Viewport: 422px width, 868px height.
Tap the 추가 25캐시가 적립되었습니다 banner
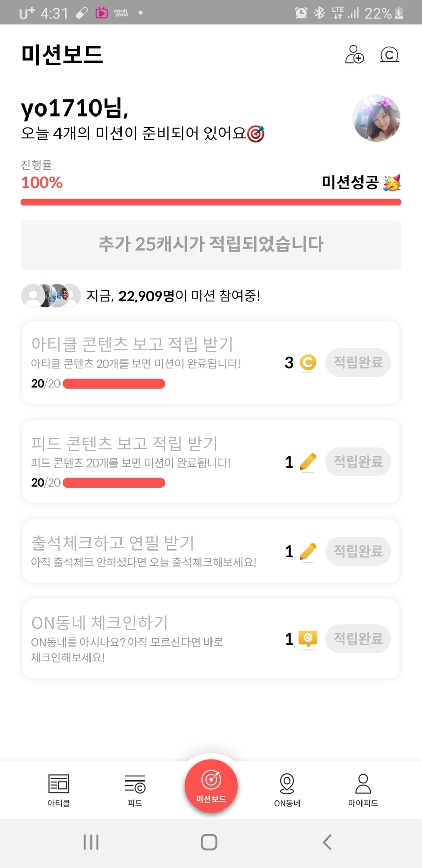(211, 245)
